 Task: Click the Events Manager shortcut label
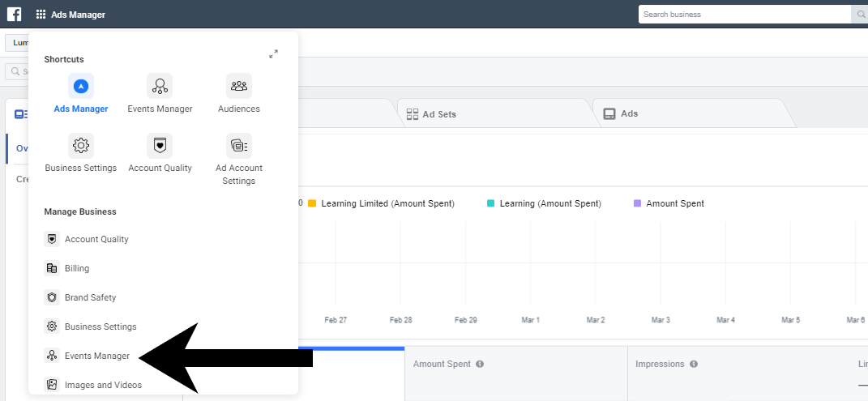click(160, 109)
